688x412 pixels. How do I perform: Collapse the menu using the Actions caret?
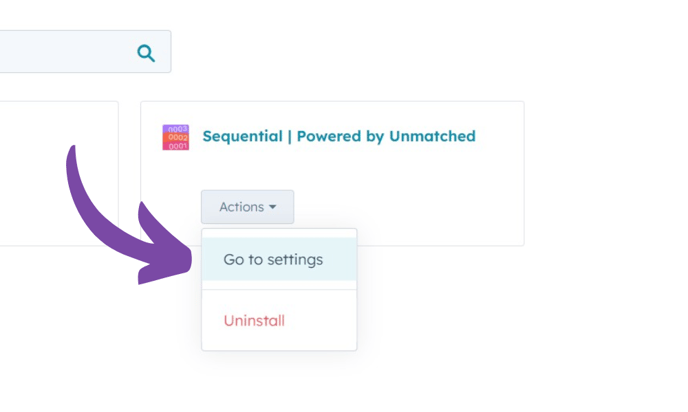pyautogui.click(x=273, y=207)
